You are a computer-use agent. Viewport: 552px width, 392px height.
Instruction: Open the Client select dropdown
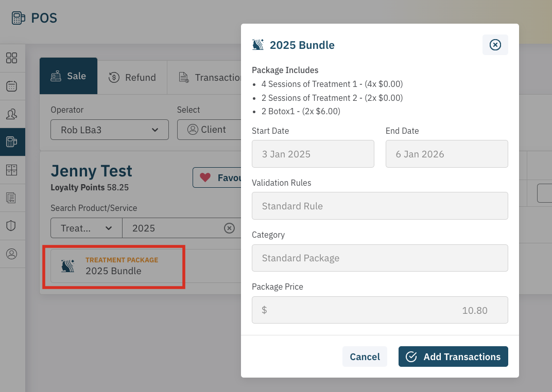(x=209, y=130)
